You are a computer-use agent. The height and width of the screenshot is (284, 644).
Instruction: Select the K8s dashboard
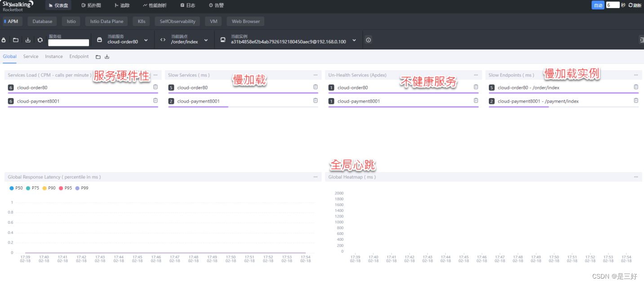click(142, 21)
